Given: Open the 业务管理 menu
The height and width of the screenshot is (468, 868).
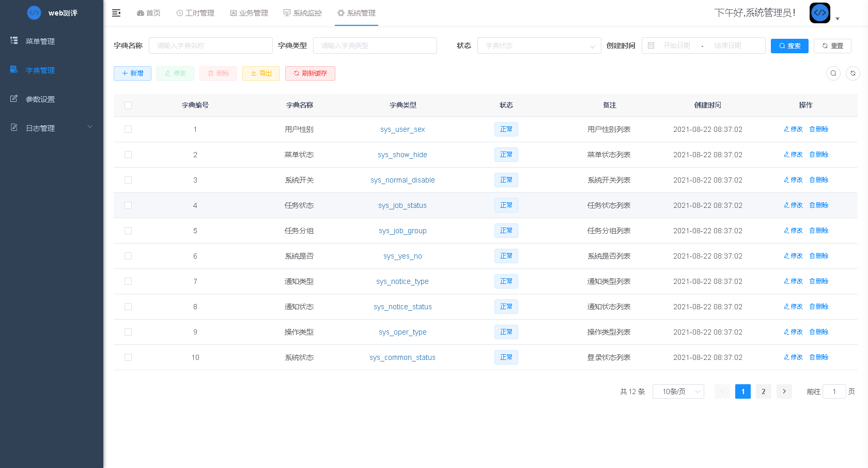Looking at the screenshot, I should pyautogui.click(x=249, y=13).
